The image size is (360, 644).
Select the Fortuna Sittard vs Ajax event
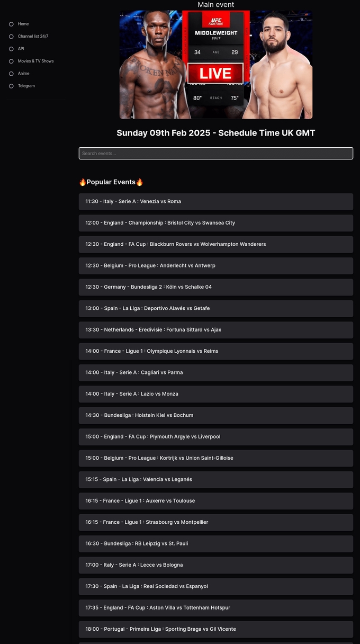tap(216, 330)
